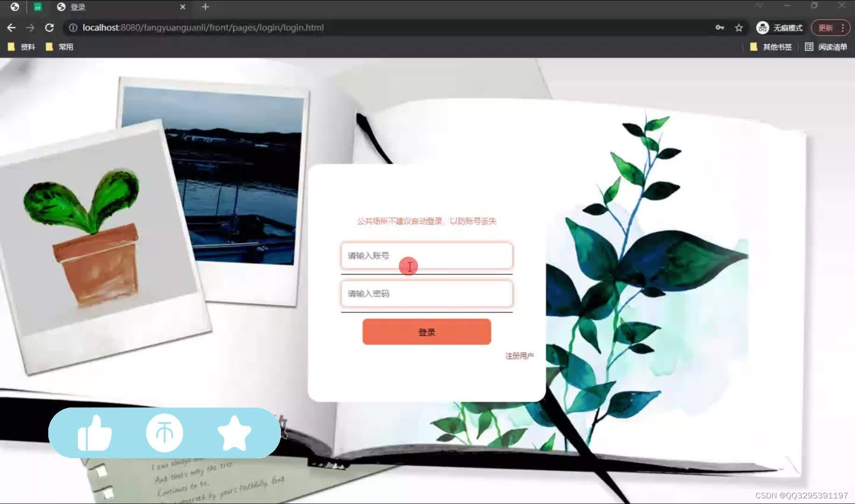Click the browser back arrow
This screenshot has width=855, height=504.
pyautogui.click(x=11, y=28)
